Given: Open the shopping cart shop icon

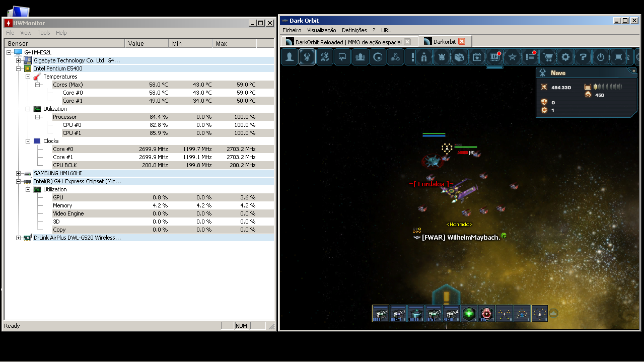Looking at the screenshot, I should (548, 57).
